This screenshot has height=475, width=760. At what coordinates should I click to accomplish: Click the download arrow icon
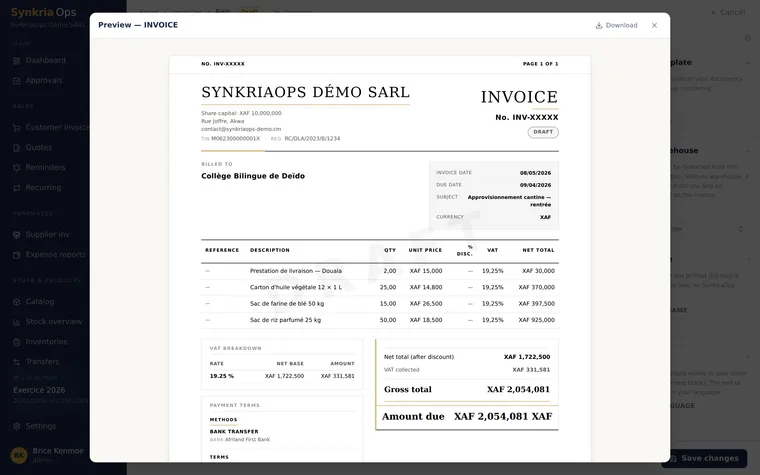point(599,25)
